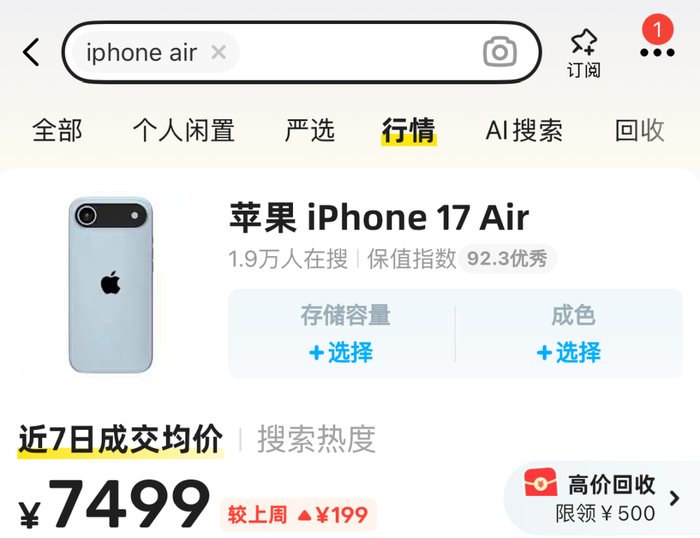Clear the 'iphone air' search term
The image size is (700, 538).
[218, 52]
